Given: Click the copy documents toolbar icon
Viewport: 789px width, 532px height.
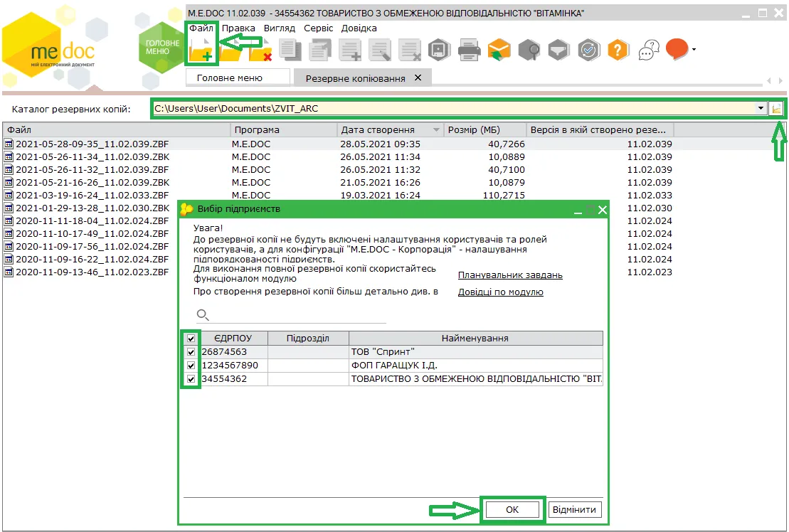Looking at the screenshot, I should coord(290,50).
